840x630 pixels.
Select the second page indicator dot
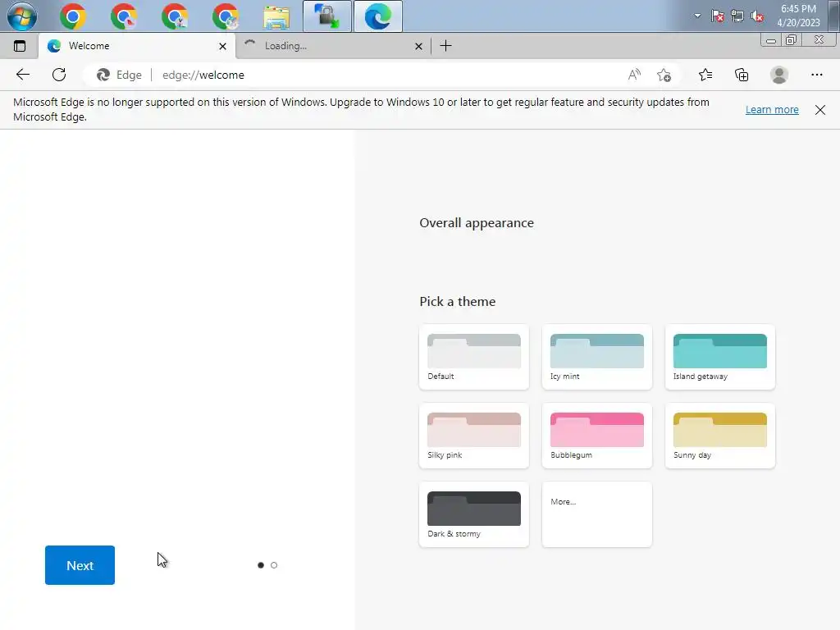(x=274, y=565)
